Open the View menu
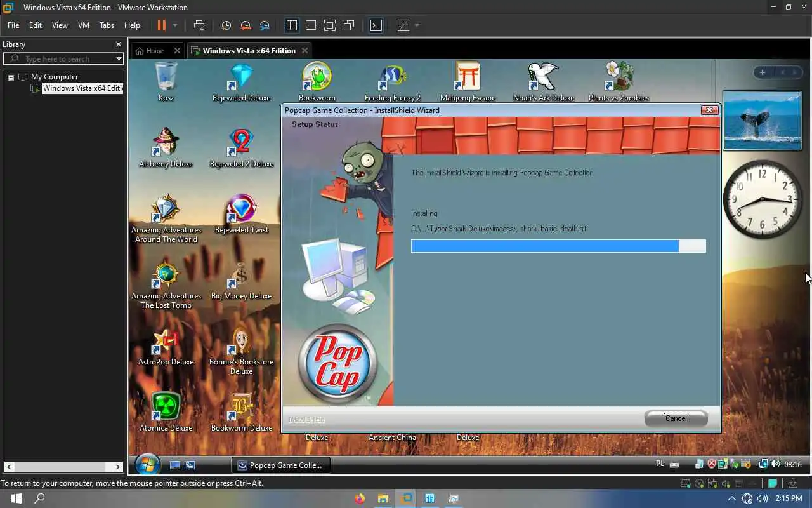Viewport: 812px width, 508px height. point(60,25)
